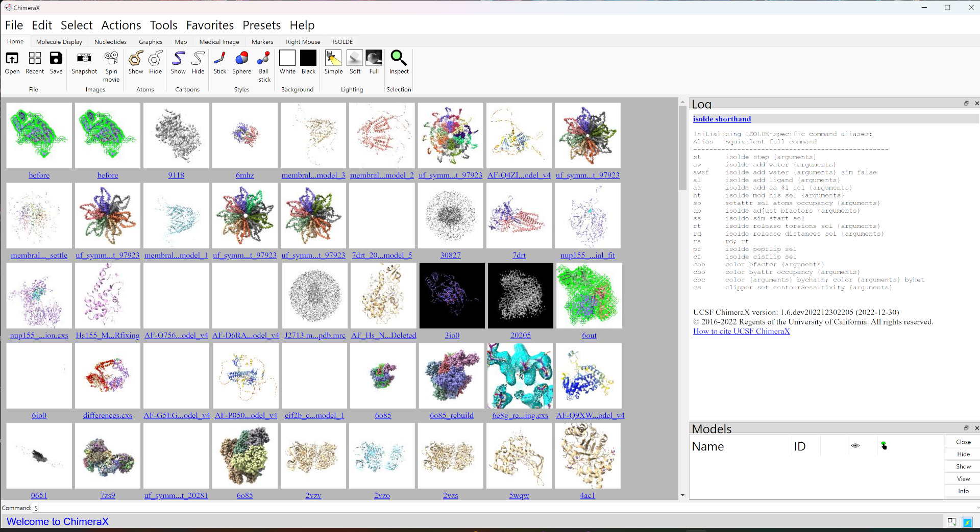Viewport: 980px width, 532px height.
Task: Undock the Log panel using the float button
Action: [966, 104]
